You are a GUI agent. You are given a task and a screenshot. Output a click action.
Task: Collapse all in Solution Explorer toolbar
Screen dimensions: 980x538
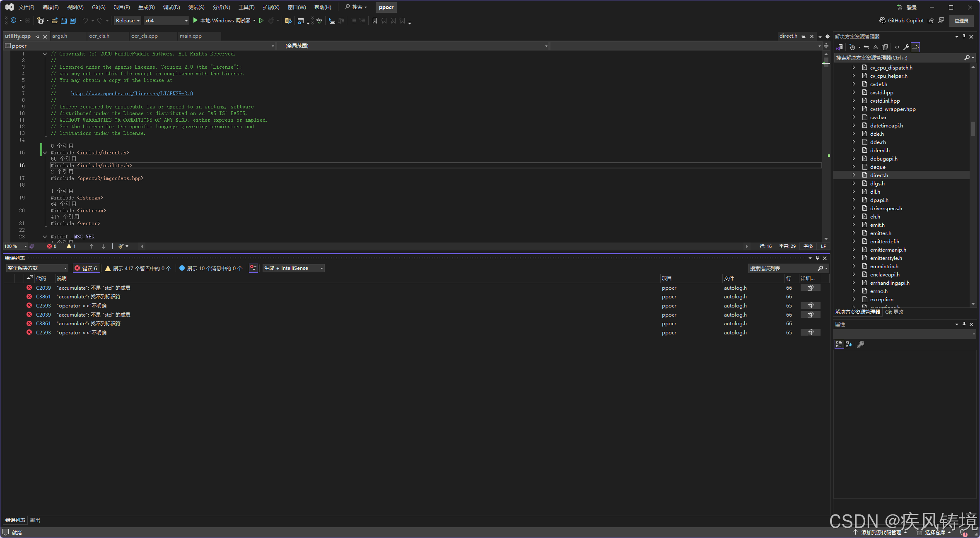[876, 47]
